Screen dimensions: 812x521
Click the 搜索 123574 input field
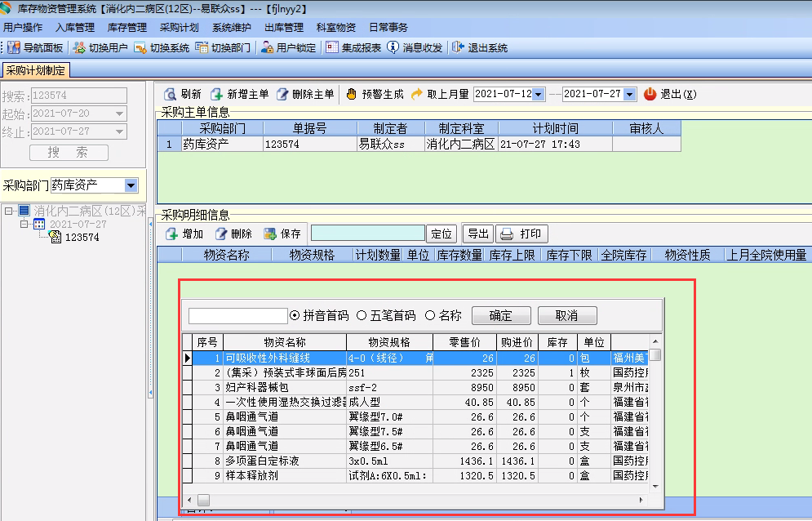click(x=78, y=96)
